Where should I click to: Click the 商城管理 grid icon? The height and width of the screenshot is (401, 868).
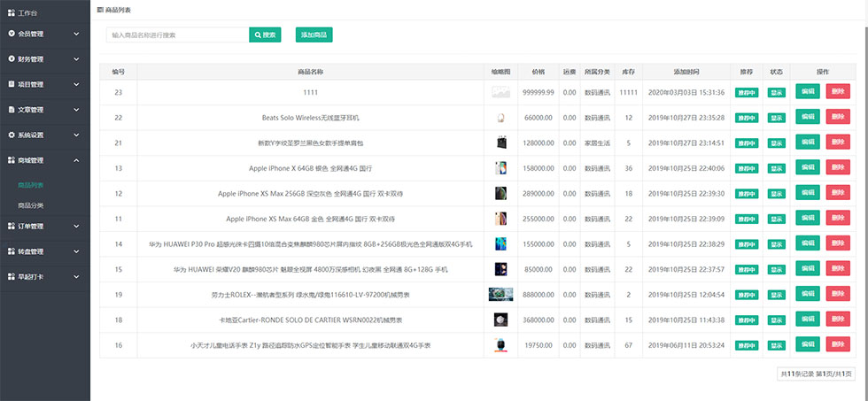pos(12,160)
